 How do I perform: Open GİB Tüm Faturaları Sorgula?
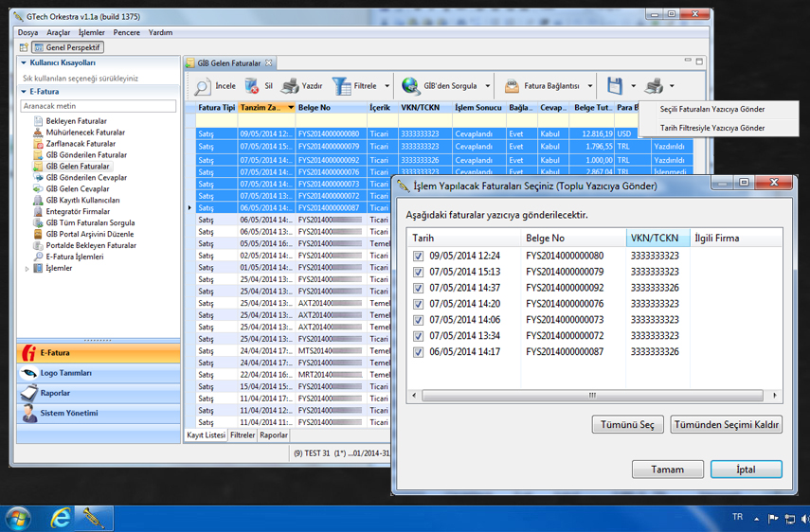coord(90,222)
